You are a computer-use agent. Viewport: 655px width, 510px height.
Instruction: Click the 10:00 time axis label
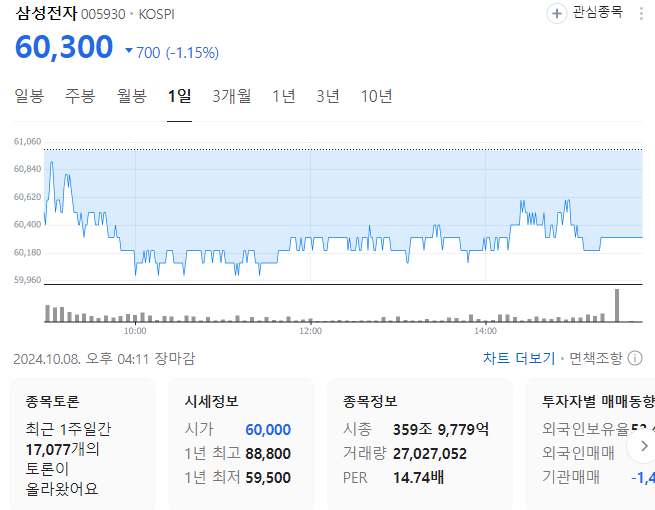[135, 331]
